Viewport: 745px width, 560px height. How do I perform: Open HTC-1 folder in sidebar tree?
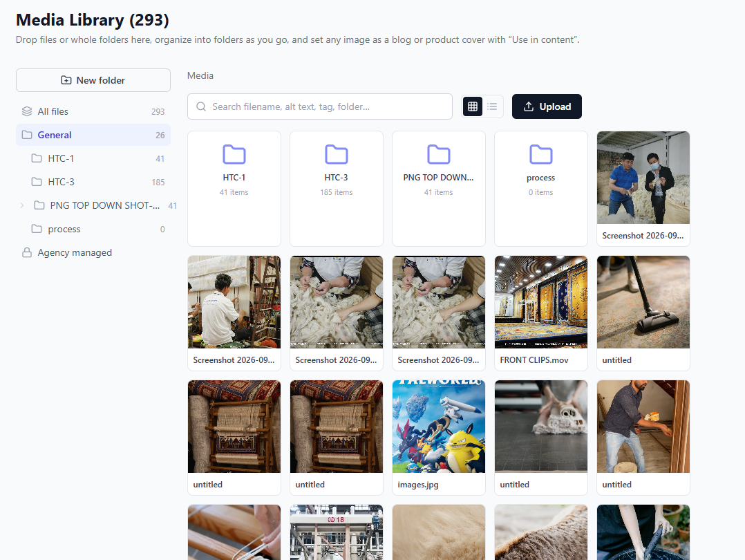[93, 159]
